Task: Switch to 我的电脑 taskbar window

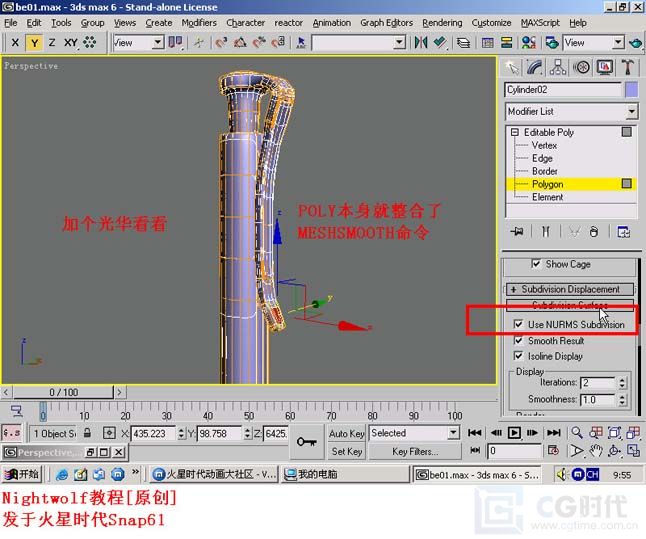Action: pos(346,475)
